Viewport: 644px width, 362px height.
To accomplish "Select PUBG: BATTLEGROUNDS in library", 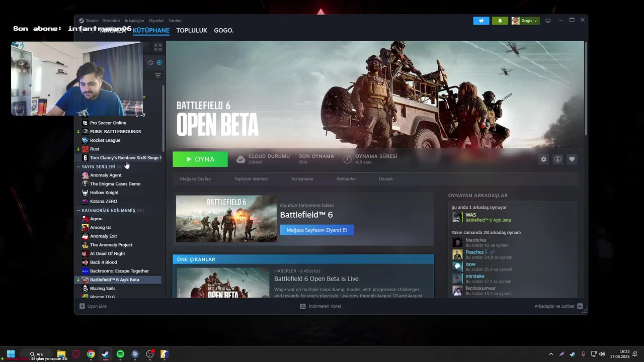I will pyautogui.click(x=119, y=131).
